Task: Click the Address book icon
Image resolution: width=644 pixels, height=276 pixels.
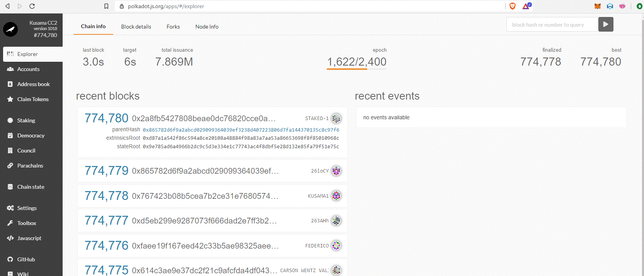Action: point(10,84)
